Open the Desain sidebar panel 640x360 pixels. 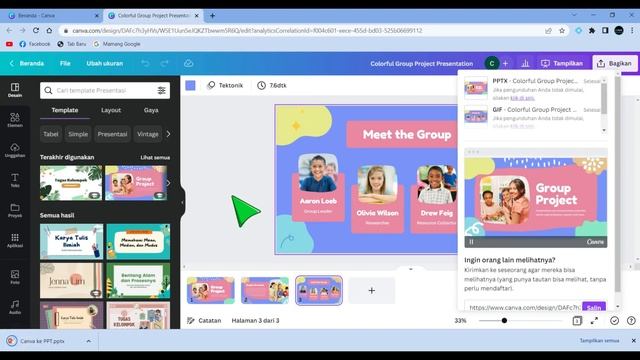[x=15, y=90]
